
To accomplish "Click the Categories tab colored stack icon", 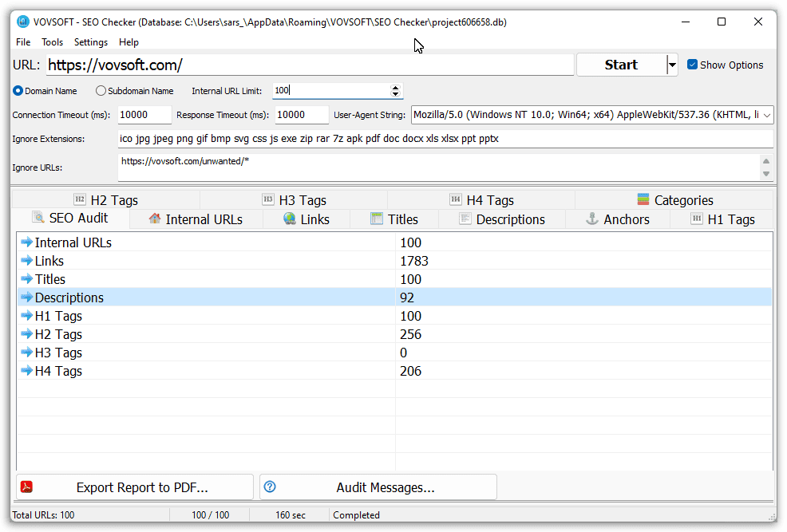I will coord(643,199).
